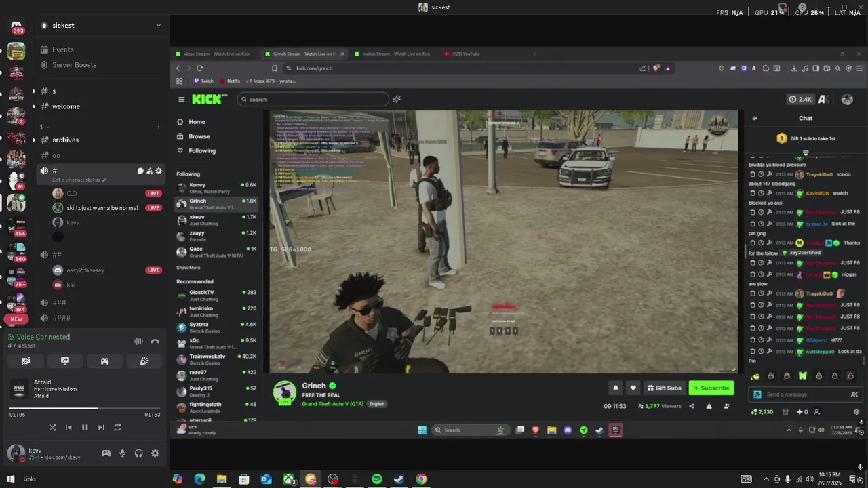Click kick.com/grinch address bar in stream
Image resolution: width=868 pixels, height=488 pixels.
click(461, 68)
